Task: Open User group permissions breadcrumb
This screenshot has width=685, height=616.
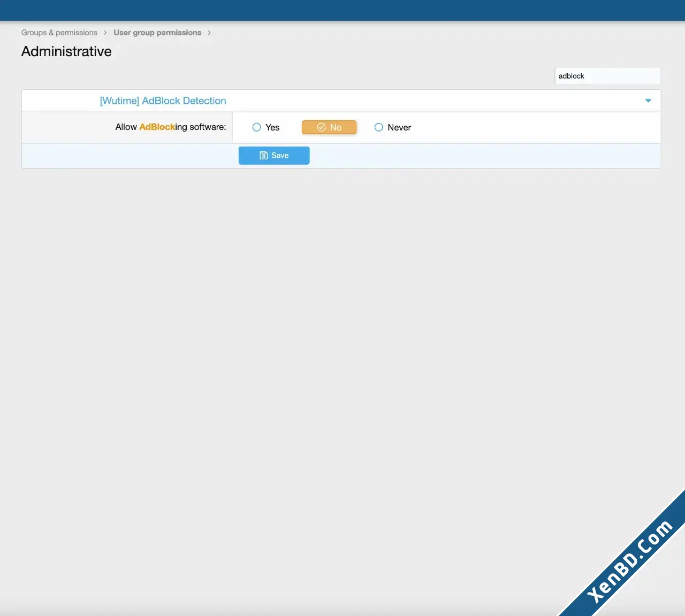Action: [x=157, y=33]
